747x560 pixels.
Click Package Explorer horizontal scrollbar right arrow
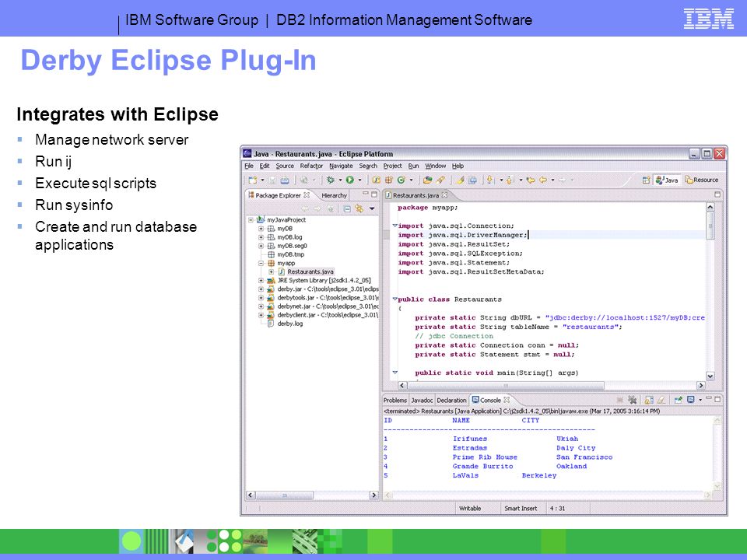point(373,495)
